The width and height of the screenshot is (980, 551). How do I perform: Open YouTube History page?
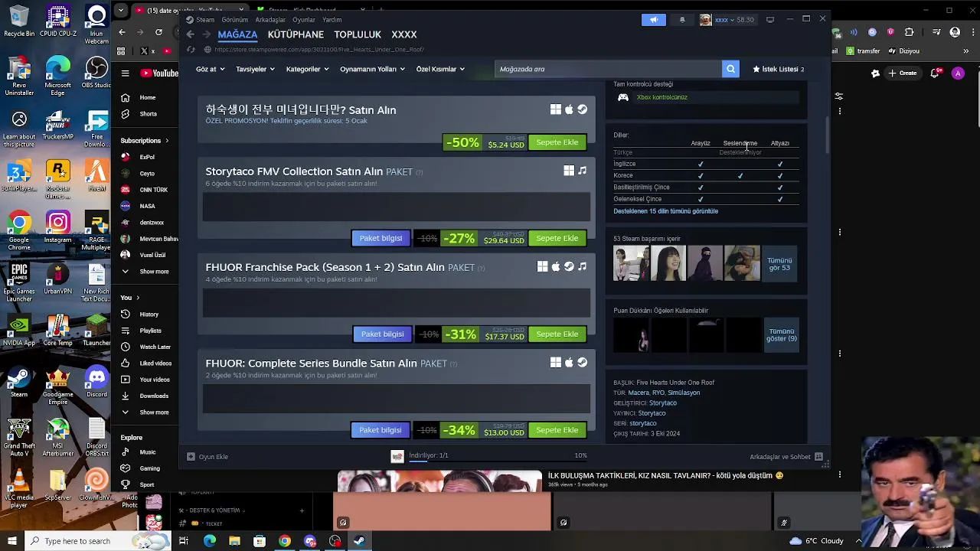[x=149, y=315]
